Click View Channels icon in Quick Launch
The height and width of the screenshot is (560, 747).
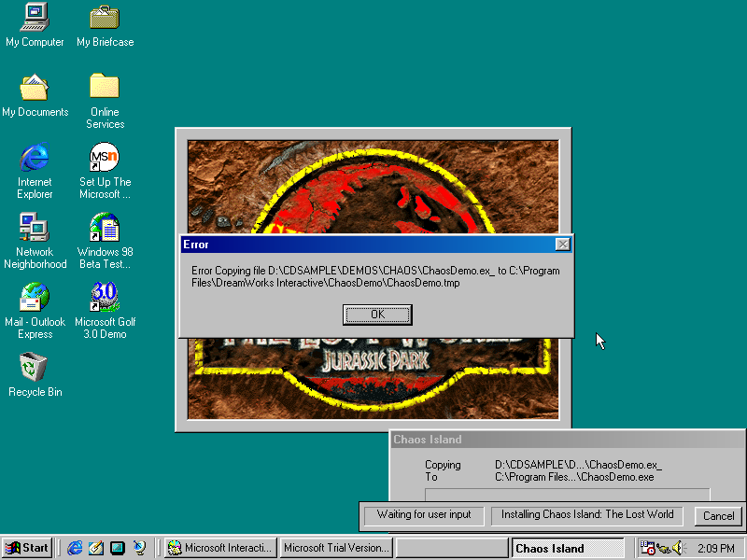(x=139, y=548)
